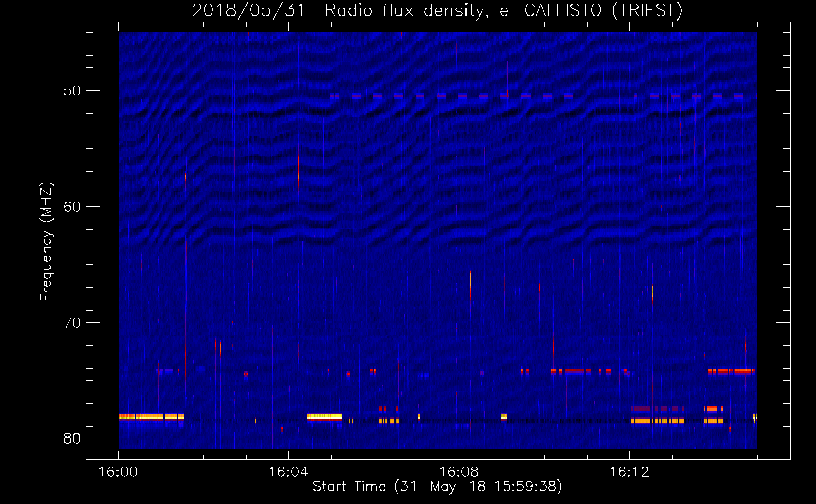This screenshot has width=816, height=504.
Task: Click the 16:12 time tick label
Action: [x=629, y=472]
